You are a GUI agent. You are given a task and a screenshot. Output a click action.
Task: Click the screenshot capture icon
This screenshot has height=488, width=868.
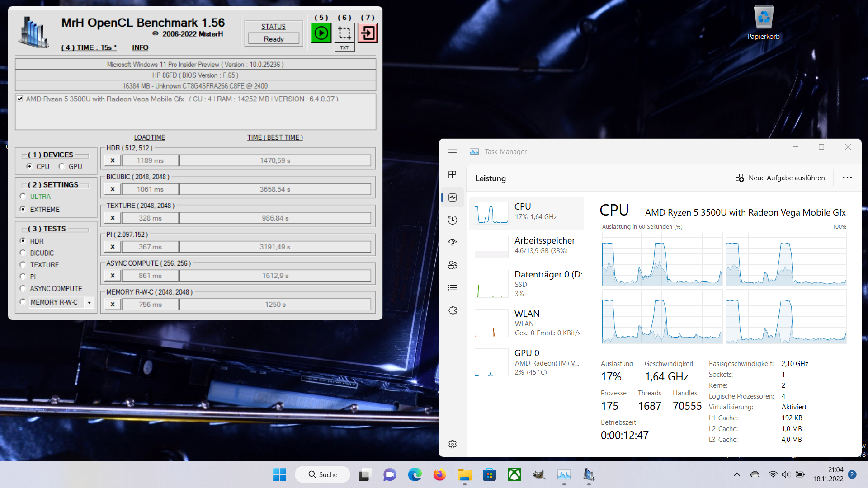point(344,33)
